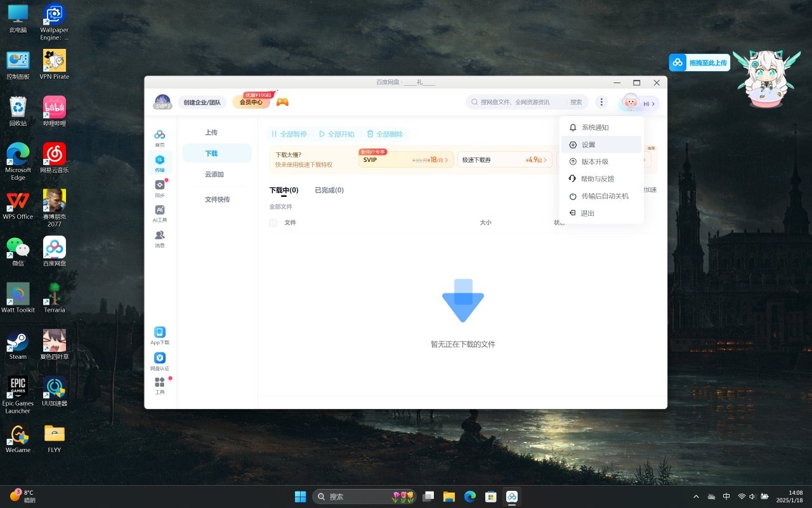812x508 pixels.
Task: Tick the select-all checkbox beside 文件 header
Action: pos(273,223)
